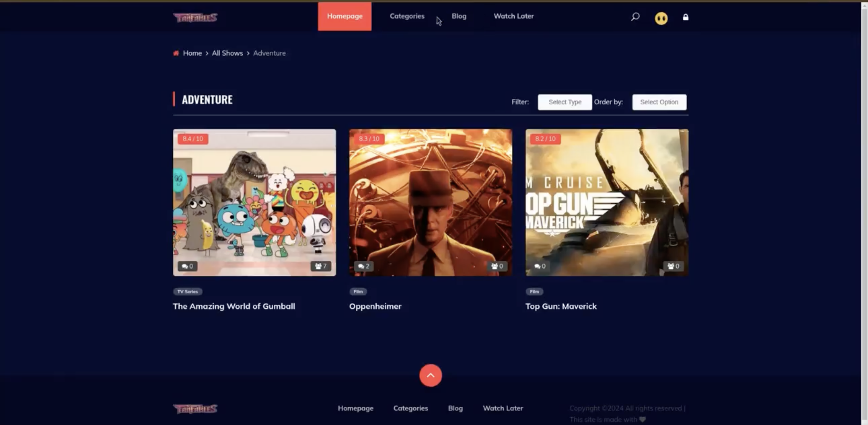Open The Amazing World of Gumball title

pos(234,306)
